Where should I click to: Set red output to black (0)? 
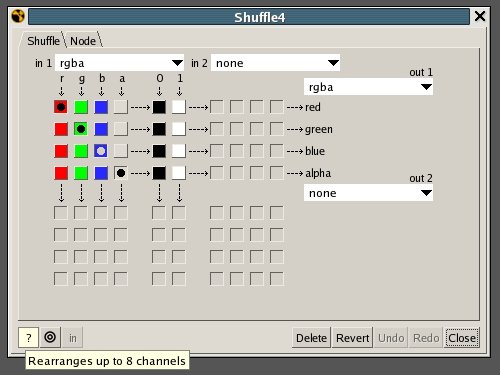pyautogui.click(x=159, y=107)
